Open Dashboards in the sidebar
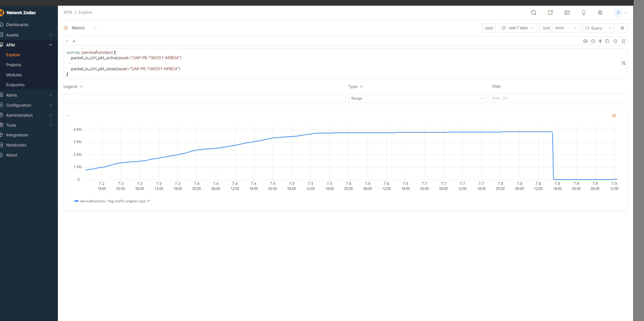Screen dimensions: 644x321 point(17,25)
